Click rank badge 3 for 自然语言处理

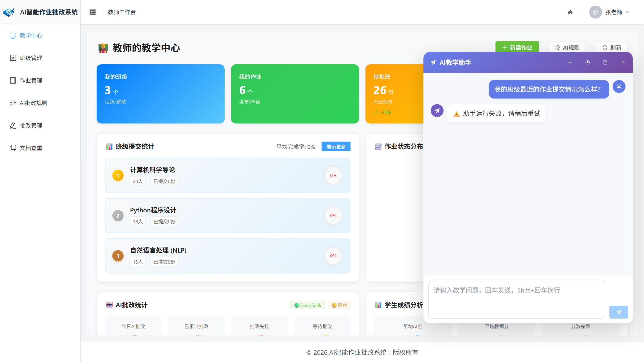(118, 256)
